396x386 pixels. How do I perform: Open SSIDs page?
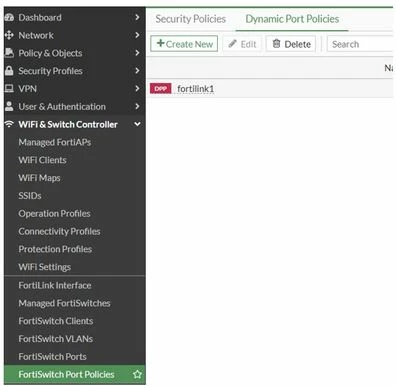click(75, 196)
